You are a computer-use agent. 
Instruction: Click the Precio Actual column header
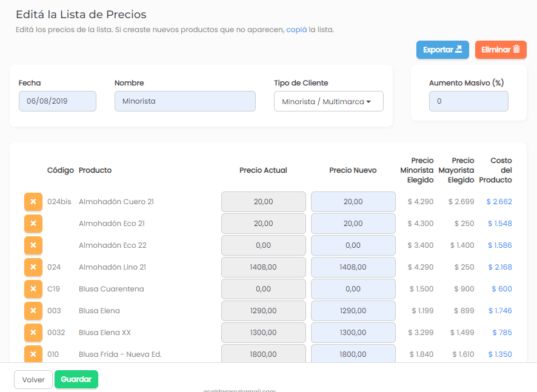(263, 170)
